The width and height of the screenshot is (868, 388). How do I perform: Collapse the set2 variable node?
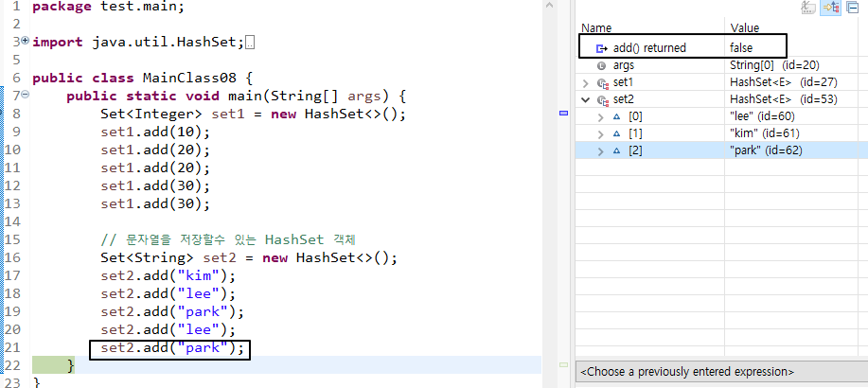pos(586,99)
